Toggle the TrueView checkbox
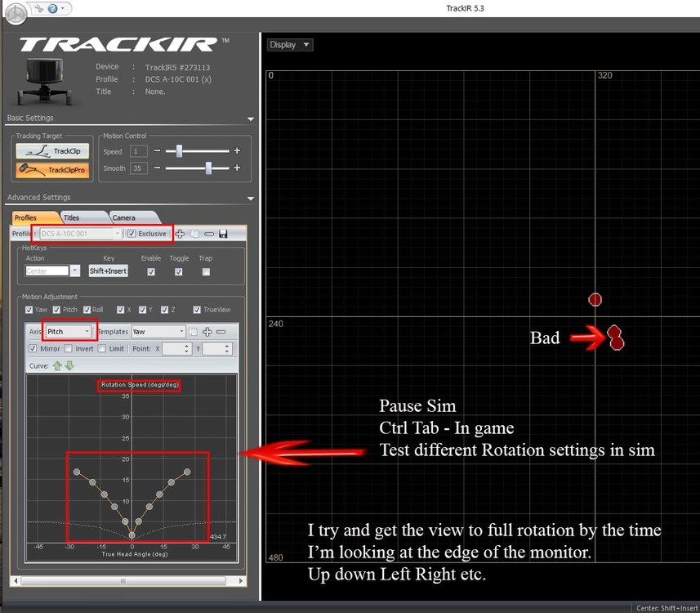 click(197, 310)
